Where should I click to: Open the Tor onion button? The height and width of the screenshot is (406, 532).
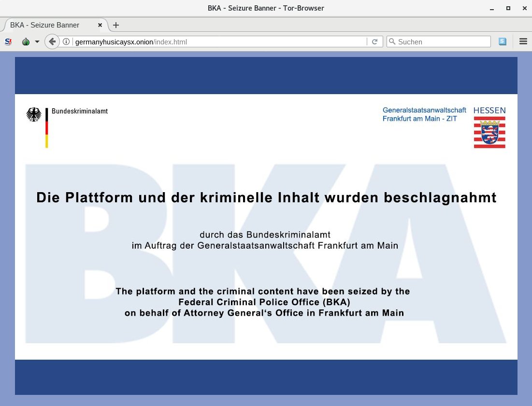click(x=26, y=42)
